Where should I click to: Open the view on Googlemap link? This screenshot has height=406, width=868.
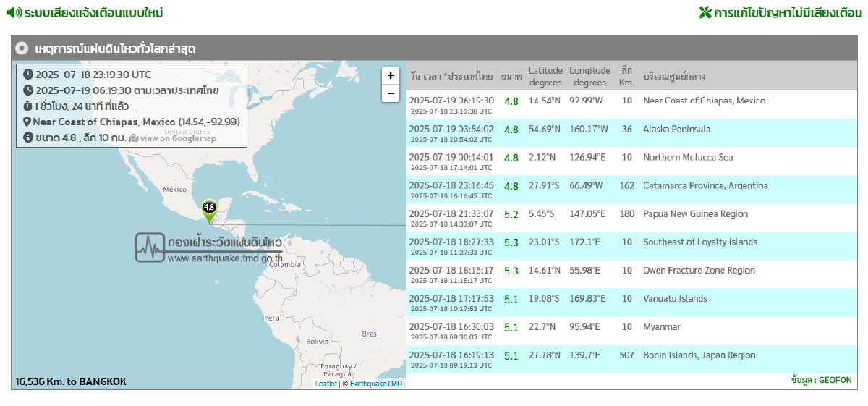tap(178, 138)
